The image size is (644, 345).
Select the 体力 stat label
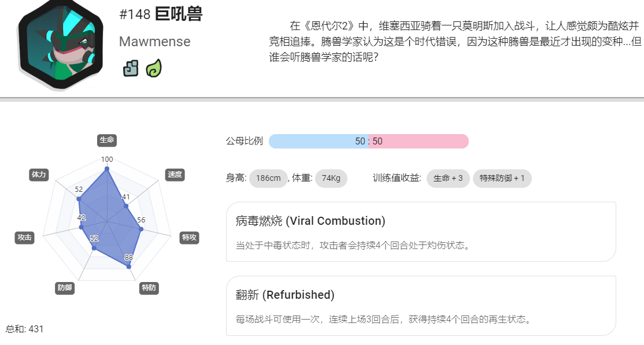pyautogui.click(x=39, y=175)
